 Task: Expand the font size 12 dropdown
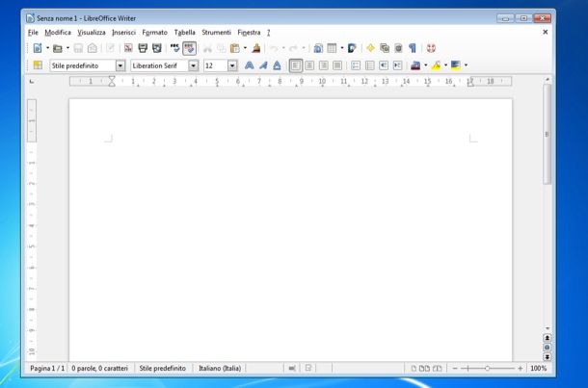tap(232, 65)
